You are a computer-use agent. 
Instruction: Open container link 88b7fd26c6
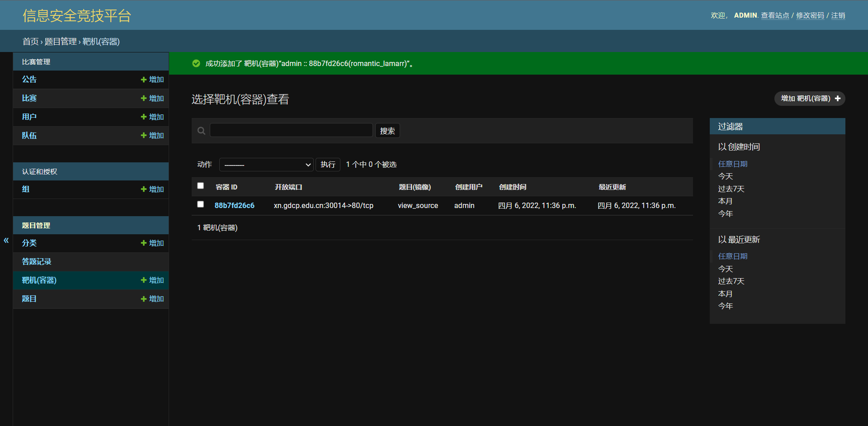[235, 206]
